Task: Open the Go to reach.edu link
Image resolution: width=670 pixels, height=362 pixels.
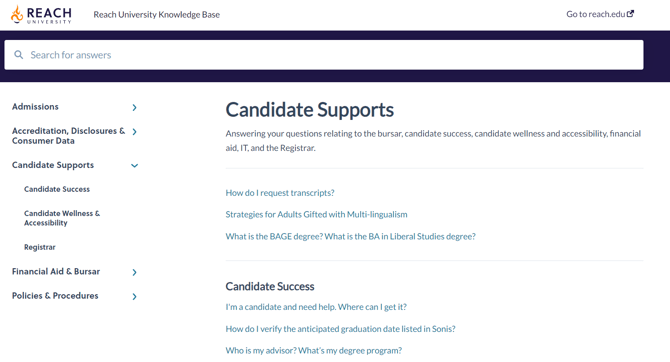Action: click(600, 14)
